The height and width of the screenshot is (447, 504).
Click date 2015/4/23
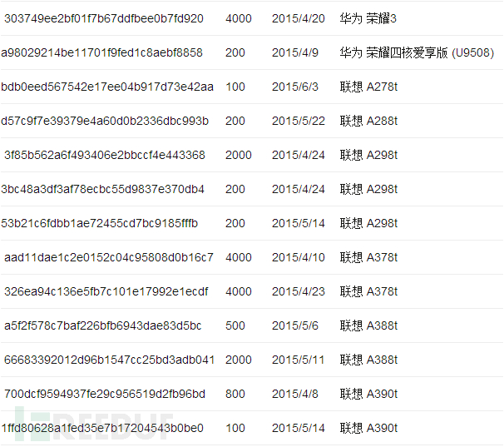[x=299, y=291]
